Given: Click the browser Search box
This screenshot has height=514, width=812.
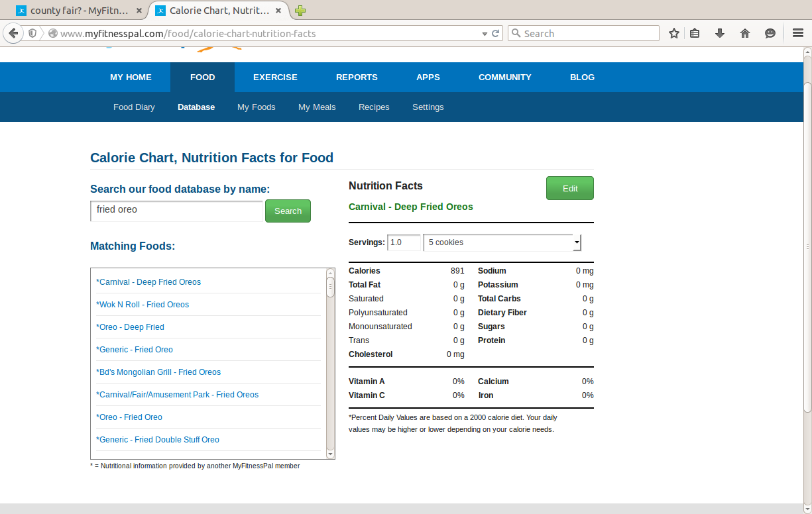Looking at the screenshot, I should pyautogui.click(x=583, y=33).
